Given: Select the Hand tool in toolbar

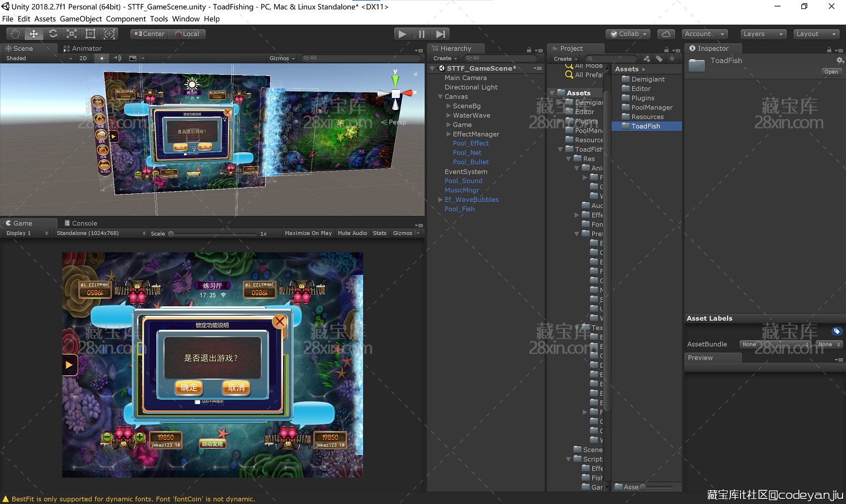Looking at the screenshot, I should (x=15, y=34).
